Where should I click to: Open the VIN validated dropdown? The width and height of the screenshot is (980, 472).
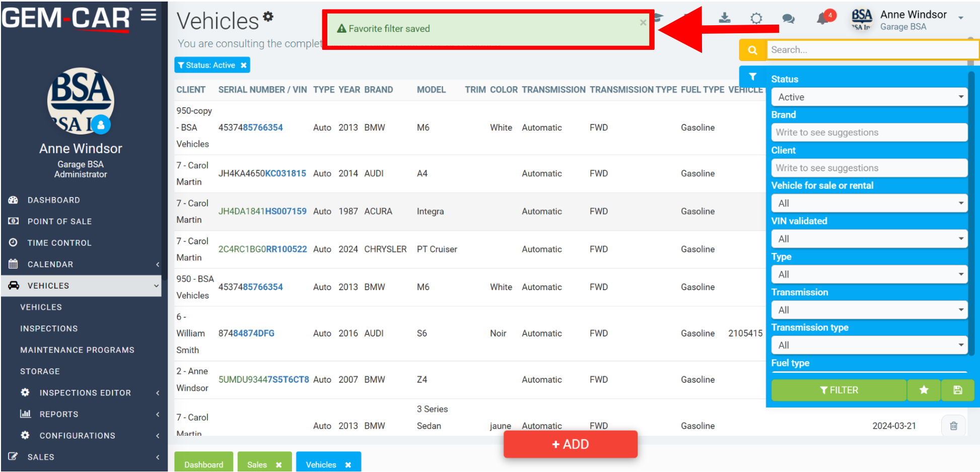click(869, 239)
